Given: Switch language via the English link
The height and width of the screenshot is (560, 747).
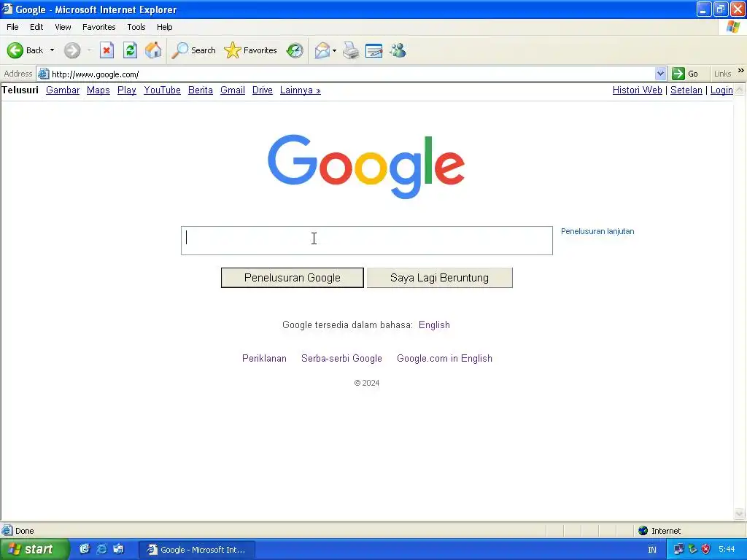Looking at the screenshot, I should 435,324.
